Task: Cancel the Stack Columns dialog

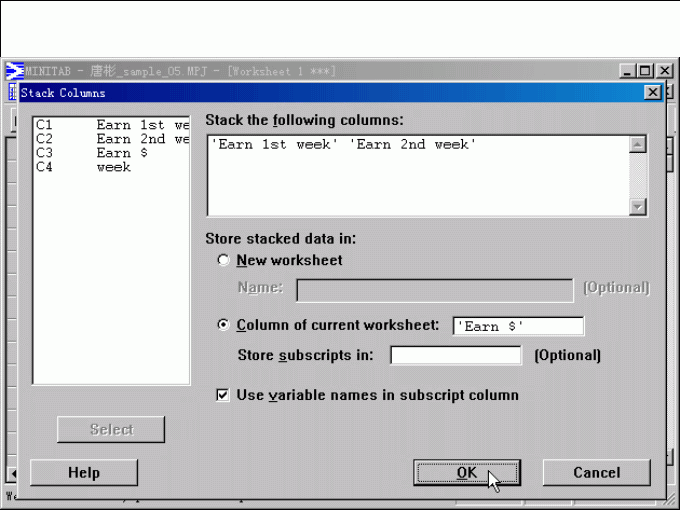Action: [x=596, y=472]
